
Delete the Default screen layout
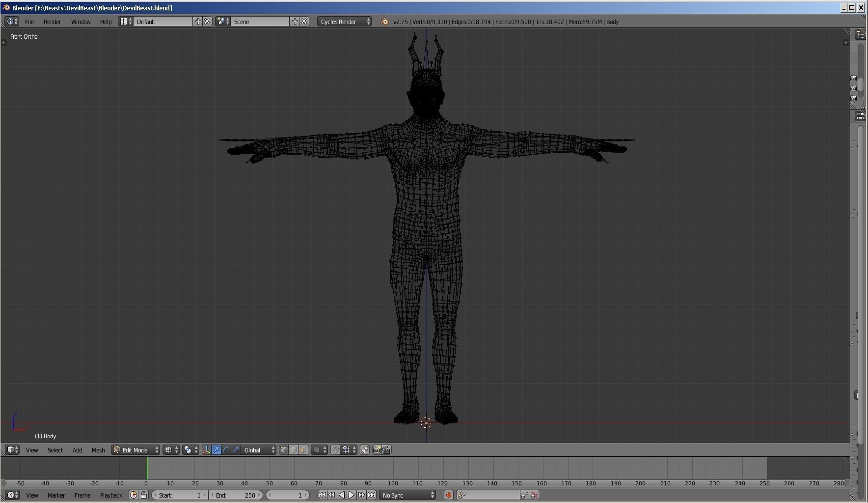[207, 22]
